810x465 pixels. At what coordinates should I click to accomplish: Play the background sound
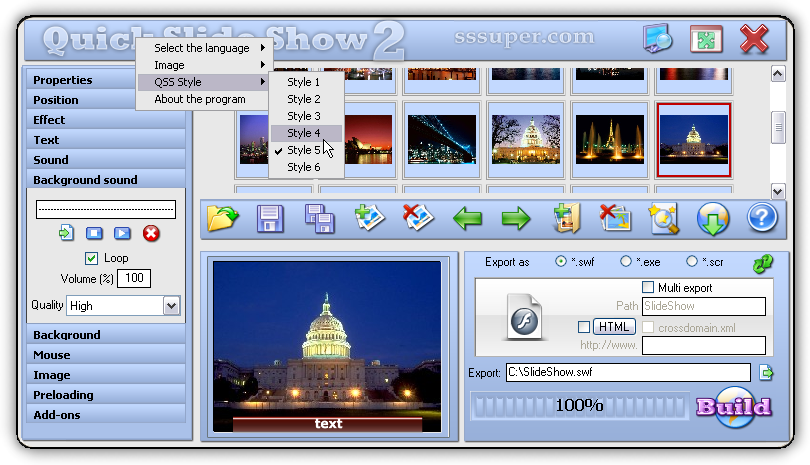pyautogui.click(x=122, y=233)
